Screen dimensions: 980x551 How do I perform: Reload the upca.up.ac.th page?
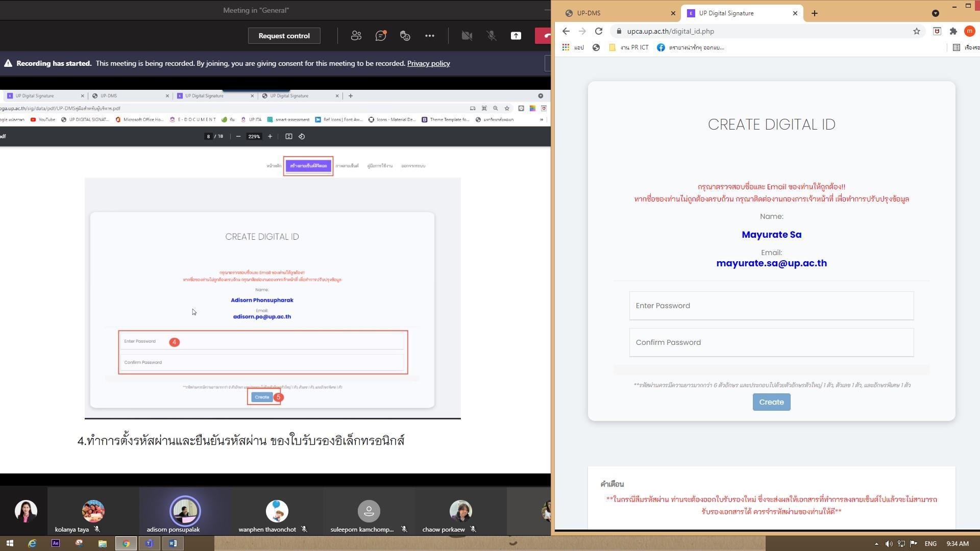click(x=599, y=31)
